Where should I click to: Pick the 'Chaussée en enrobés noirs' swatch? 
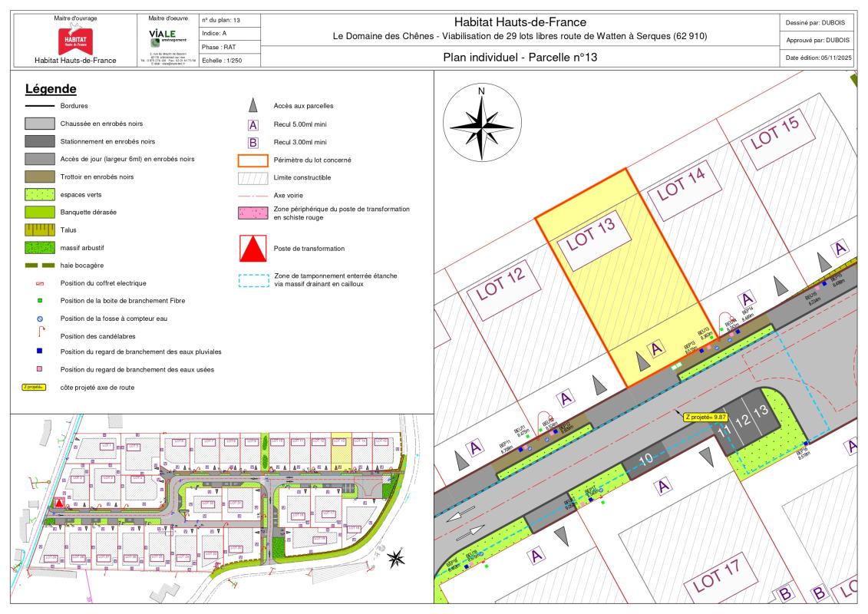40,124
